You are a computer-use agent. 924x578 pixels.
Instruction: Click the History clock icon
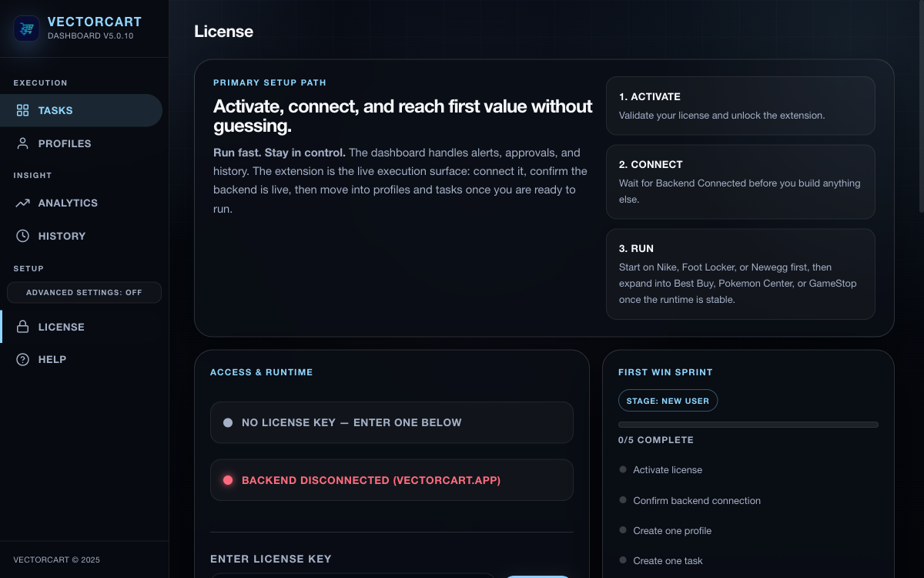[22, 236]
